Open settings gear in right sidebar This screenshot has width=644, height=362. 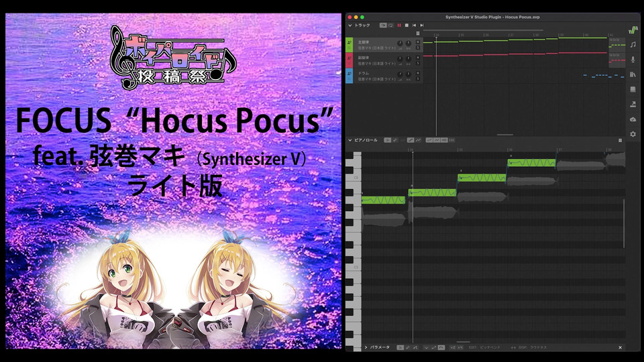click(633, 134)
